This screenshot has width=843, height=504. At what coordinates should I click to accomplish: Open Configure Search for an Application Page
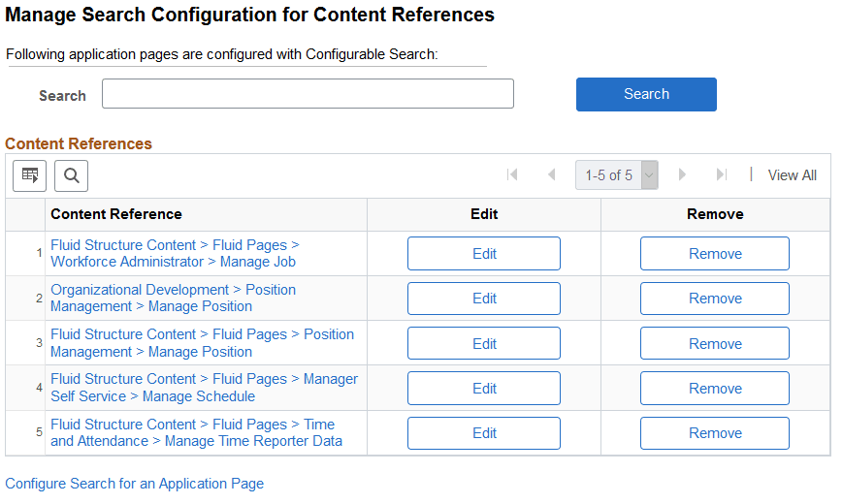pos(135,484)
